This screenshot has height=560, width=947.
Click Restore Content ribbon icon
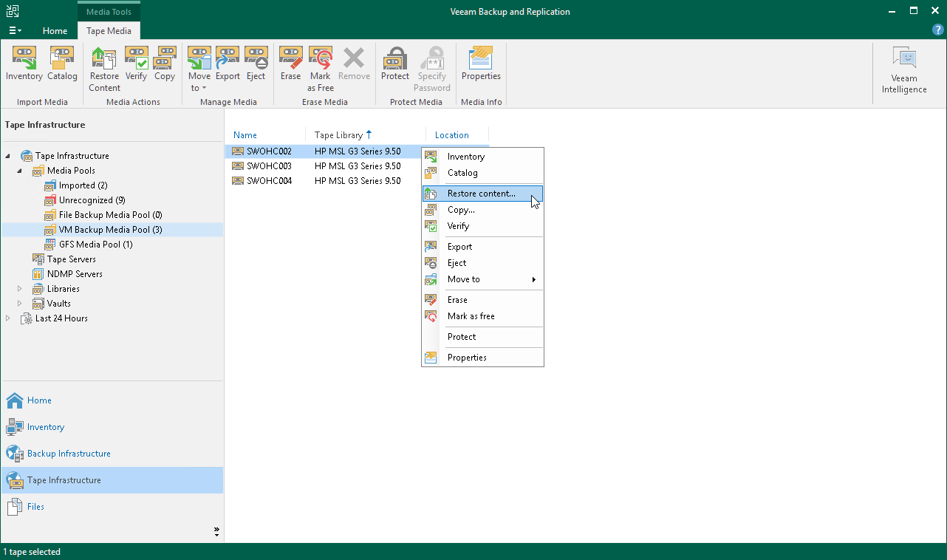(104, 69)
